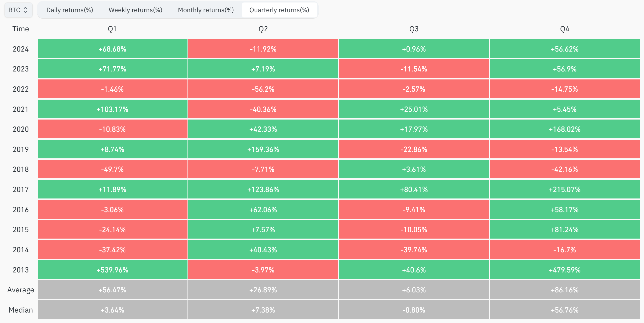Viewport: 644px width, 323px height.
Task: Click the Average +56.47% Q1 cell
Action: pos(112,290)
